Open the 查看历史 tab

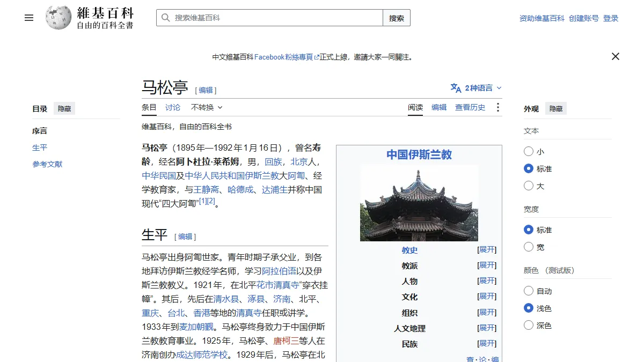pyautogui.click(x=470, y=107)
